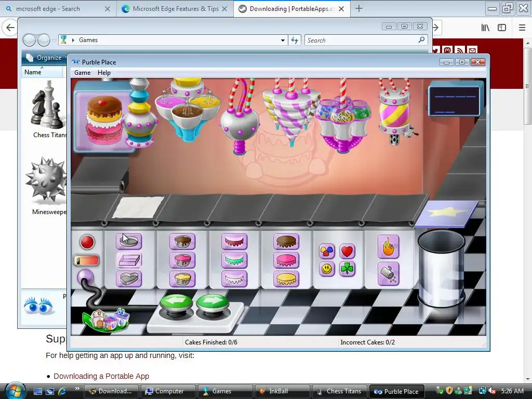Select the round cake pan button

129,241
